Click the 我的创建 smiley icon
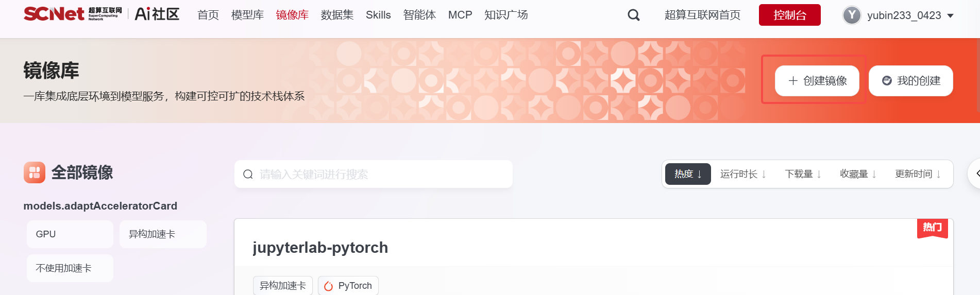The image size is (980, 295). (887, 81)
